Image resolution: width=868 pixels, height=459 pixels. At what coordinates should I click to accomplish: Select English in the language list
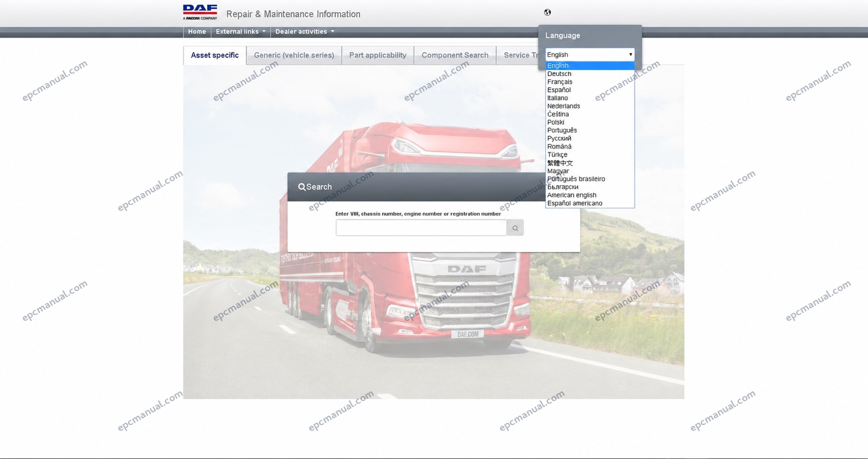click(590, 66)
